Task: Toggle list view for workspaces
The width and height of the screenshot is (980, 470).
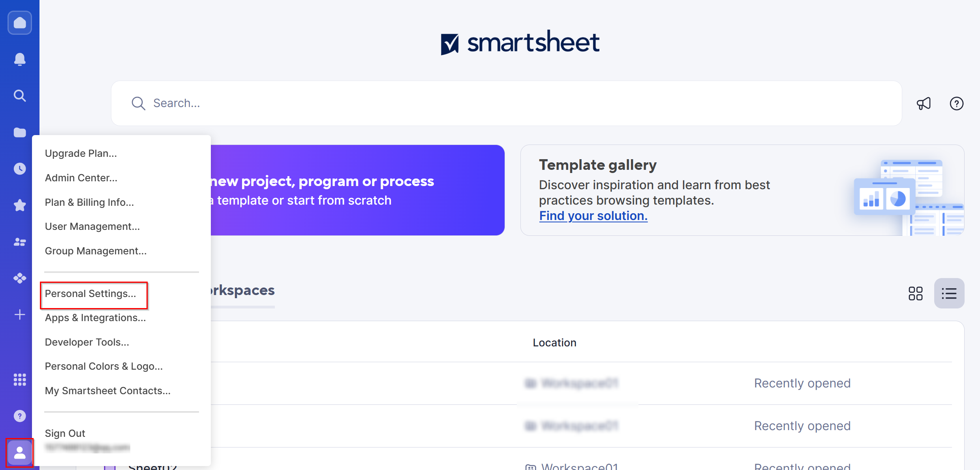Action: [949, 293]
